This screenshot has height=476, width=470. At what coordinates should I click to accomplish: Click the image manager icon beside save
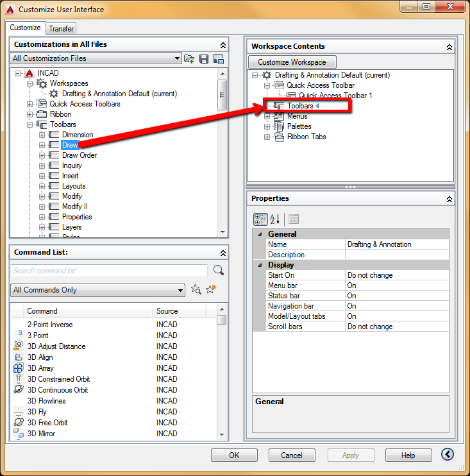pos(218,58)
